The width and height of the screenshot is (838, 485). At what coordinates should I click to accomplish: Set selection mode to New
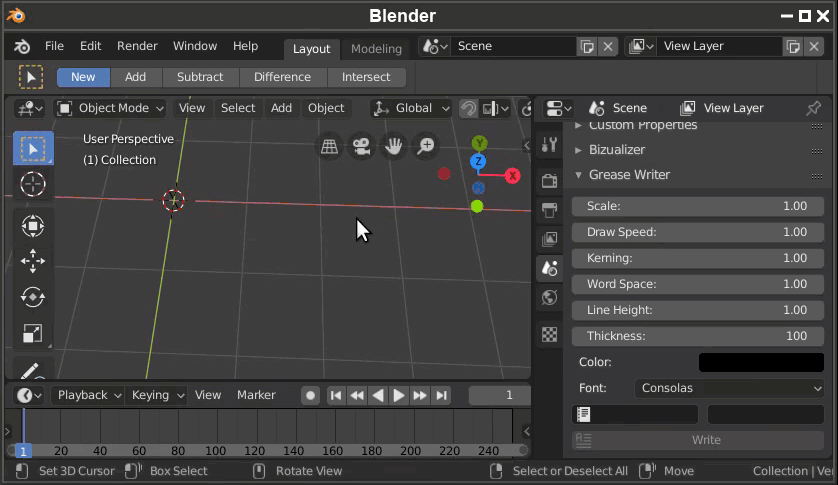pos(83,77)
